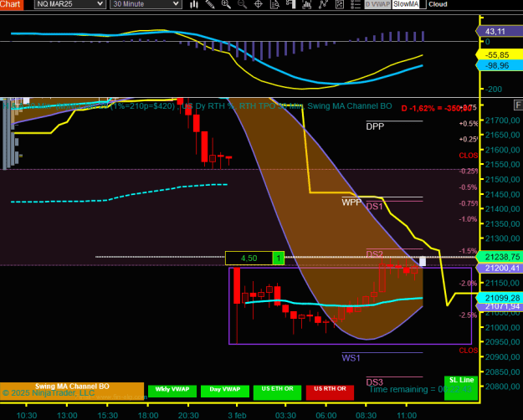Screen dimensions: 523x420
Task: Select the WS1 weekly support label
Action: pyautogui.click(x=351, y=358)
